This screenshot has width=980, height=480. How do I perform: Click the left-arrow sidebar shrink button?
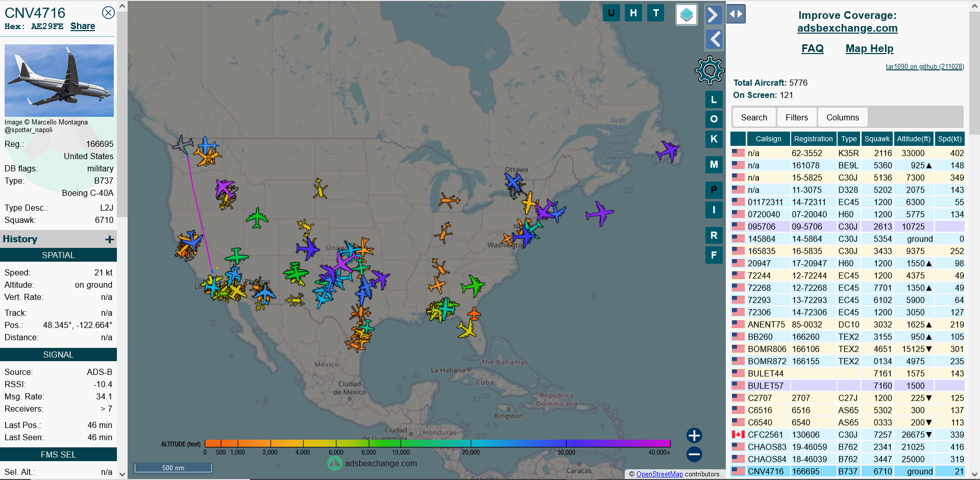714,39
